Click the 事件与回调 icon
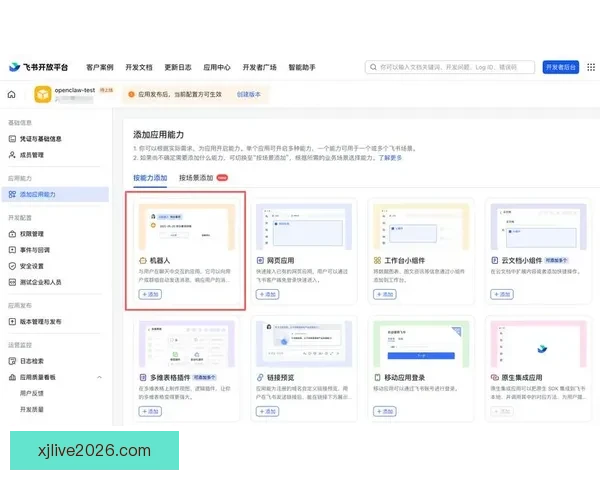600x480 pixels. [12, 250]
